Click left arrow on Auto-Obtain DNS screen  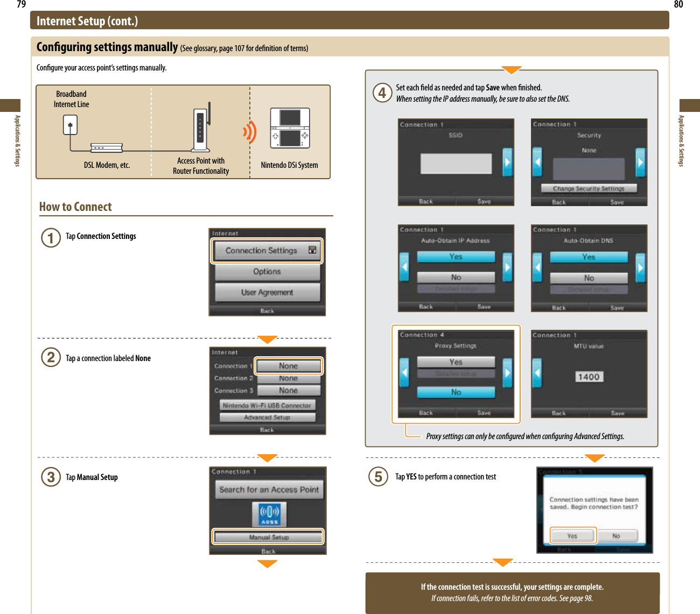click(537, 267)
